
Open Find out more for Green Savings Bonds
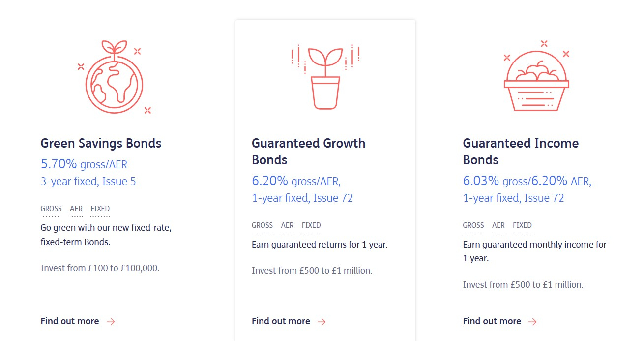70,321
